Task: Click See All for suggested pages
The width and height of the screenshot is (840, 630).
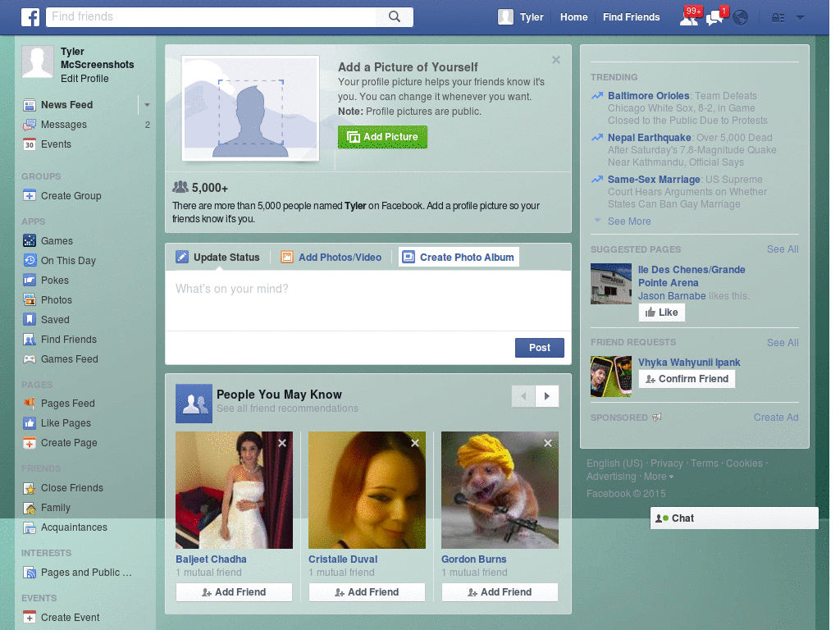Action: click(x=782, y=249)
